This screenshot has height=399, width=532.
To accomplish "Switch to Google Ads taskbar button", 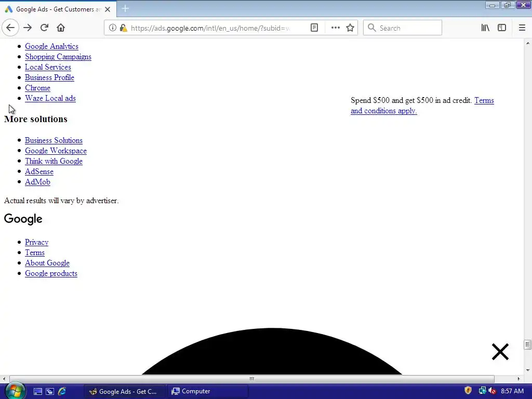I will (125, 392).
